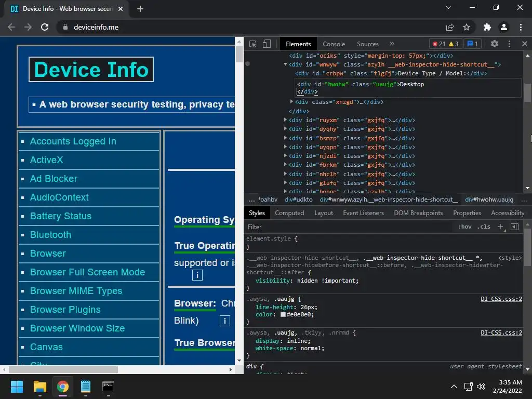
Task: Select the inspect element picker icon
Action: pyautogui.click(x=252, y=44)
